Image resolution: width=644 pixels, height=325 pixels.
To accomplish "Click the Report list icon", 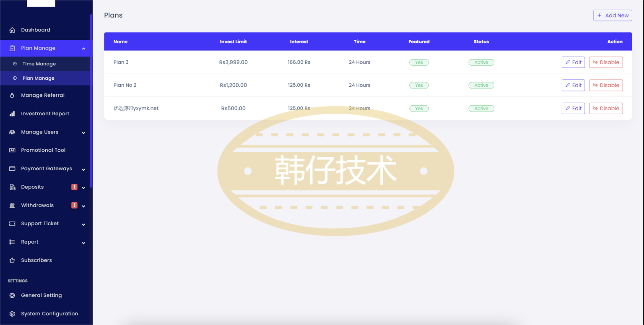I will click(12, 242).
